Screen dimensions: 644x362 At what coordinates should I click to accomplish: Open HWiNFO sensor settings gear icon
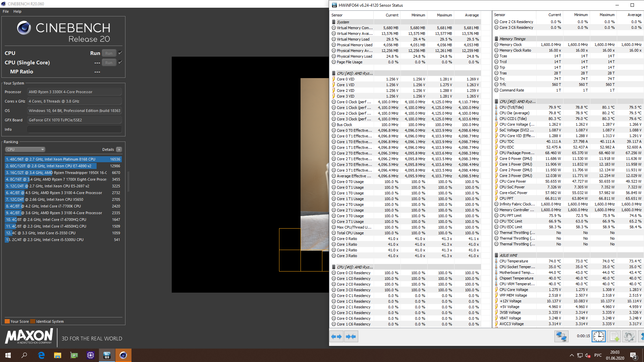pos(629,336)
